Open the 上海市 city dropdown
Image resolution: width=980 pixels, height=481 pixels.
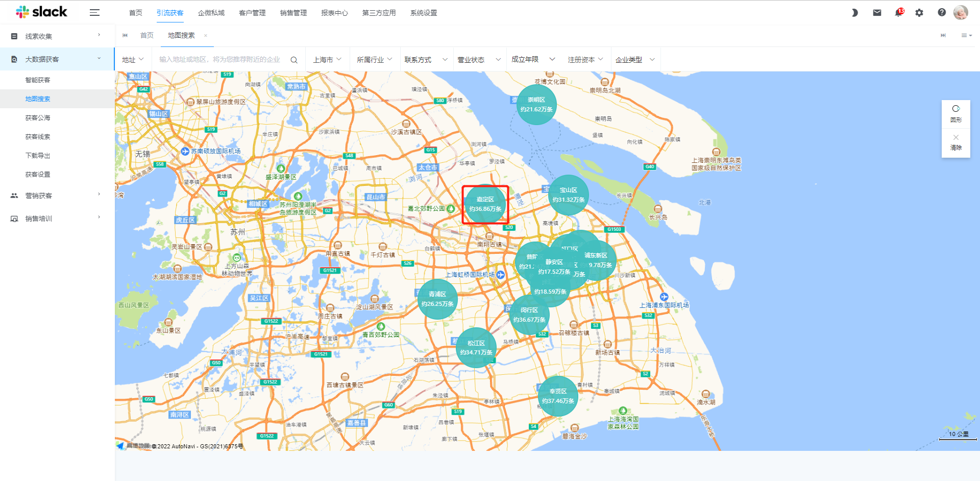[327, 60]
